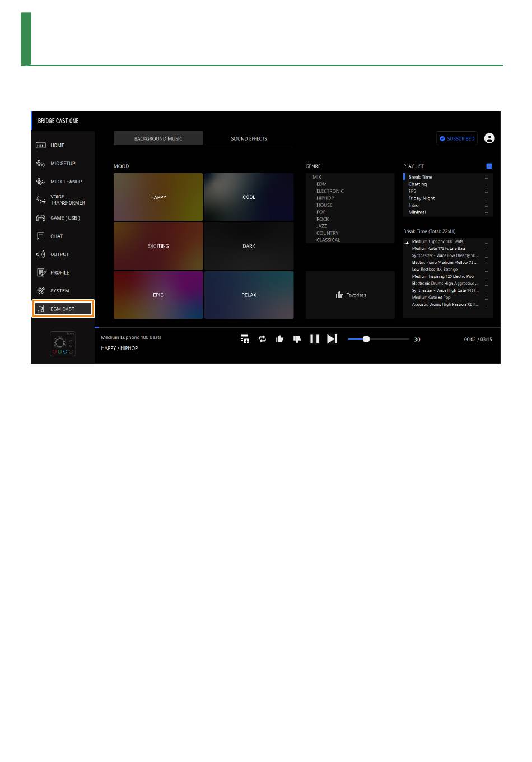532x762 pixels.
Task: Choose the EXCITING mood tile
Action: 158,246
